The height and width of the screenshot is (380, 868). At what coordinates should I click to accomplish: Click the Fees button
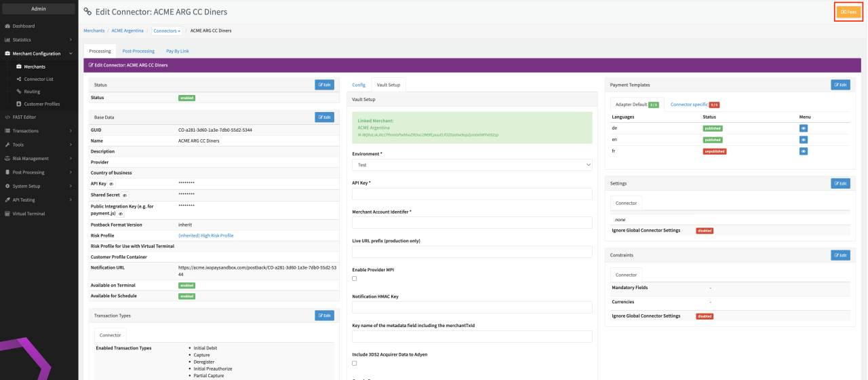(848, 12)
